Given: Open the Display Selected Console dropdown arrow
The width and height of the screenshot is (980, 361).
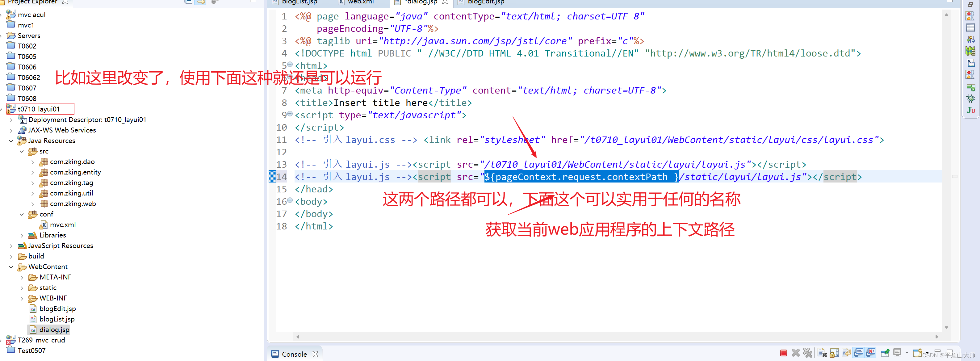Looking at the screenshot, I should (x=907, y=353).
